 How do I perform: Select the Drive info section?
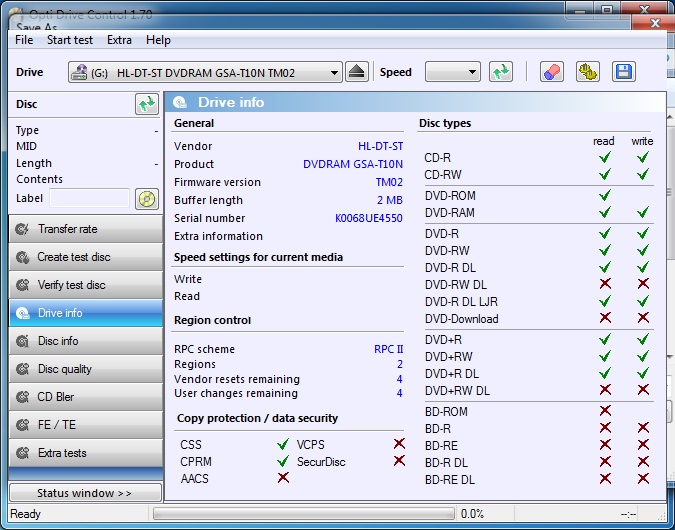pos(86,313)
